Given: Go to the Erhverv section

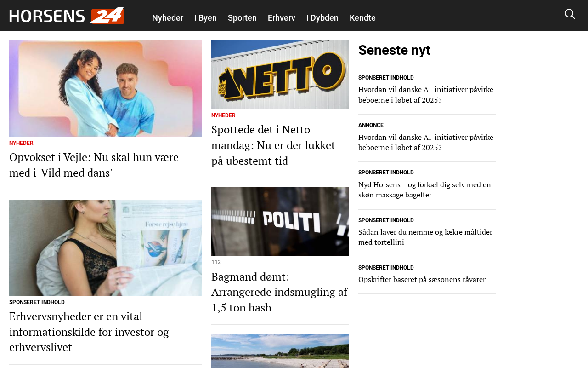Looking at the screenshot, I should [x=282, y=18].
